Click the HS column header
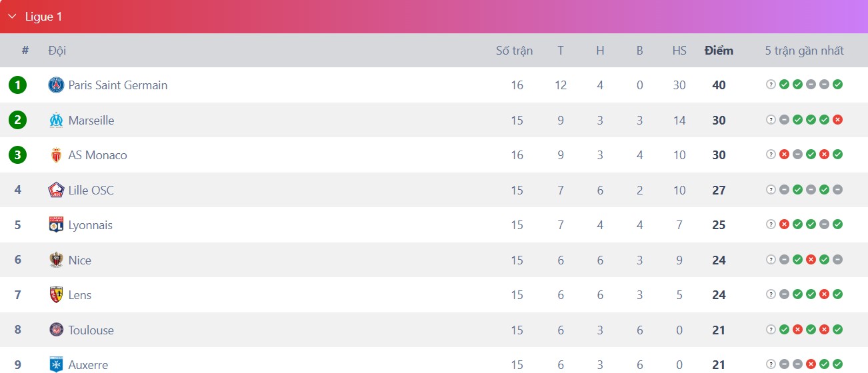The width and height of the screenshot is (868, 373). pos(679,51)
